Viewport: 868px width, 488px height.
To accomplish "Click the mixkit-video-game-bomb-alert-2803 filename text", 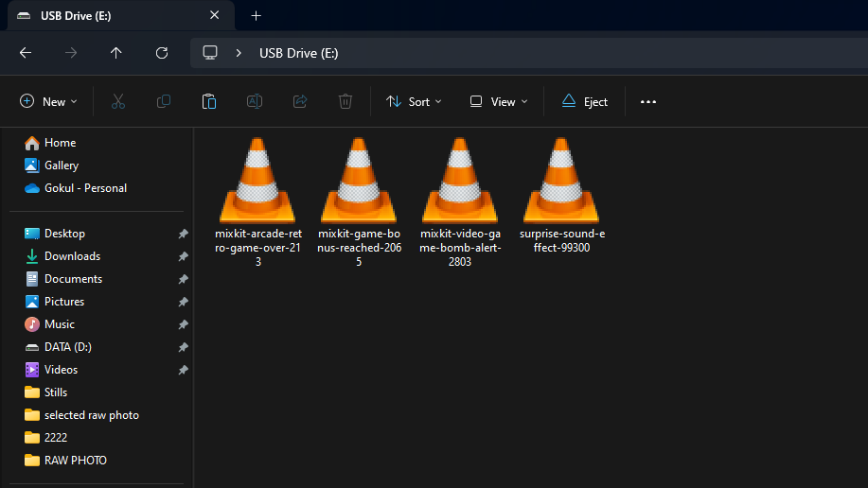I will point(460,248).
